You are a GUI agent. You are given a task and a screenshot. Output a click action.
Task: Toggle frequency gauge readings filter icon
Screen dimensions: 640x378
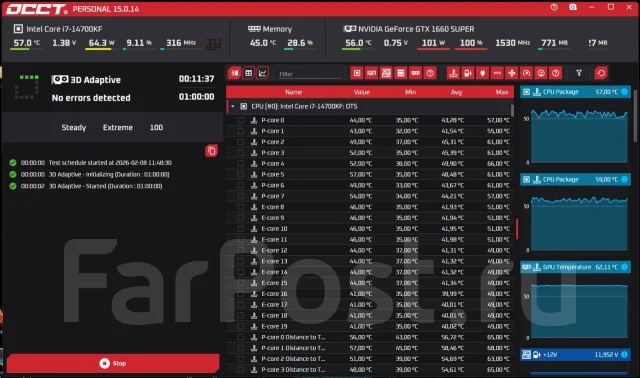coord(527,73)
